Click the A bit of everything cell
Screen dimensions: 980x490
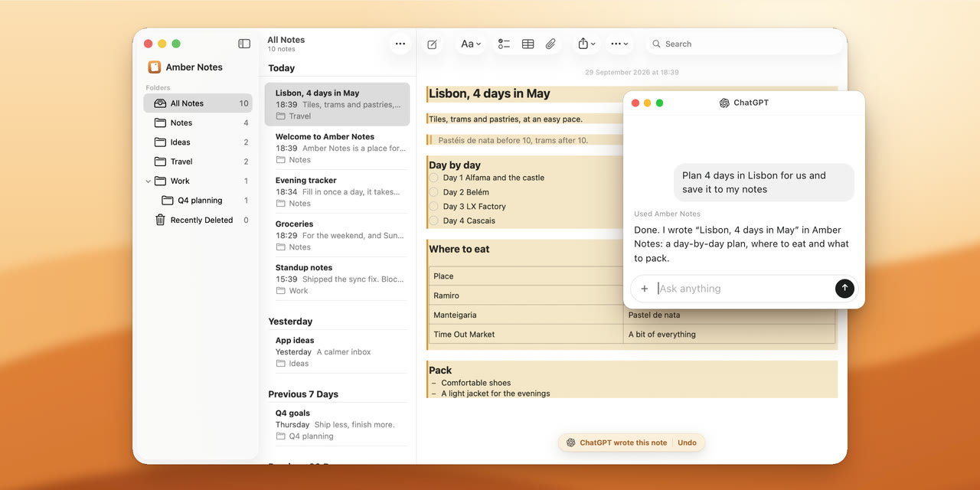pos(729,335)
